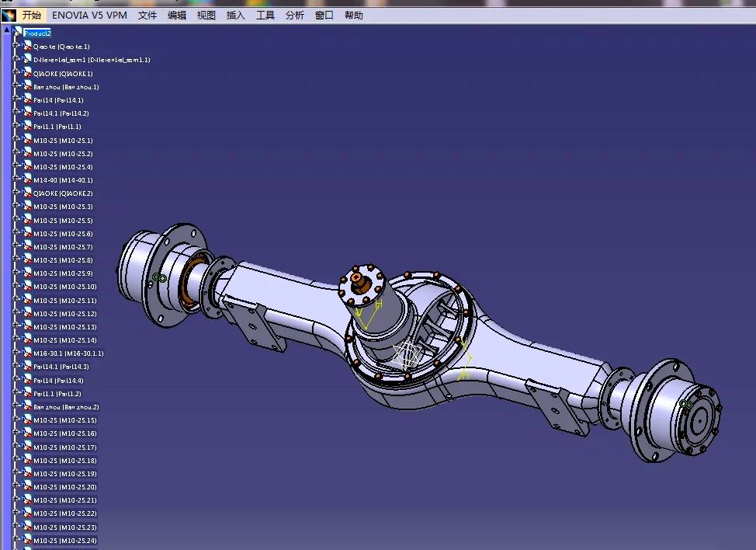Select the M10-25 (M10-25.17) label
This screenshot has width=756, height=550.
click(x=65, y=447)
